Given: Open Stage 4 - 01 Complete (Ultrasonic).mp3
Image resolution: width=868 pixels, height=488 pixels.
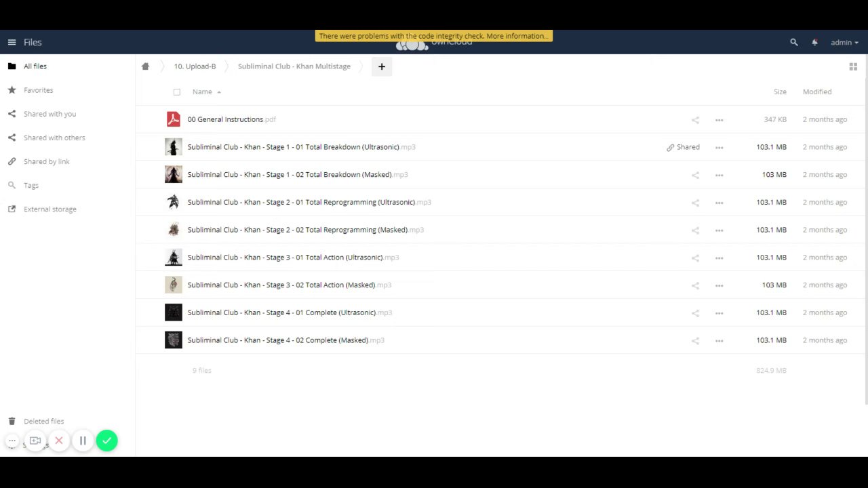Looking at the screenshot, I should (x=290, y=312).
